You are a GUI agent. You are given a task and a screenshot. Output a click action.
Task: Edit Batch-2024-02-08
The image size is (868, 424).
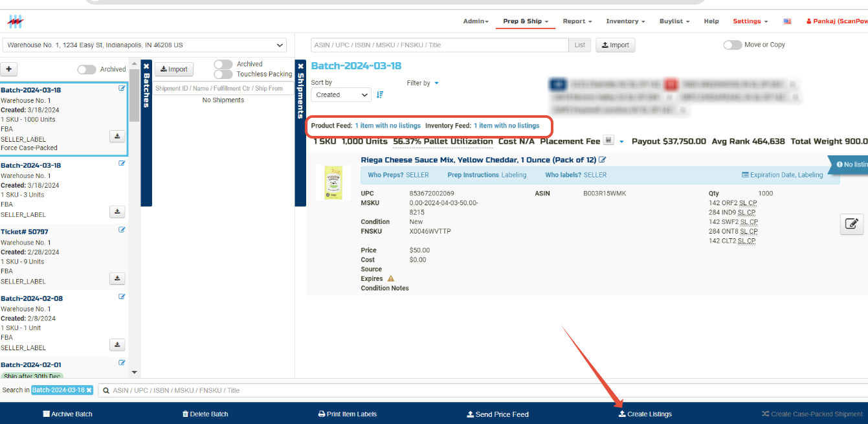122,297
